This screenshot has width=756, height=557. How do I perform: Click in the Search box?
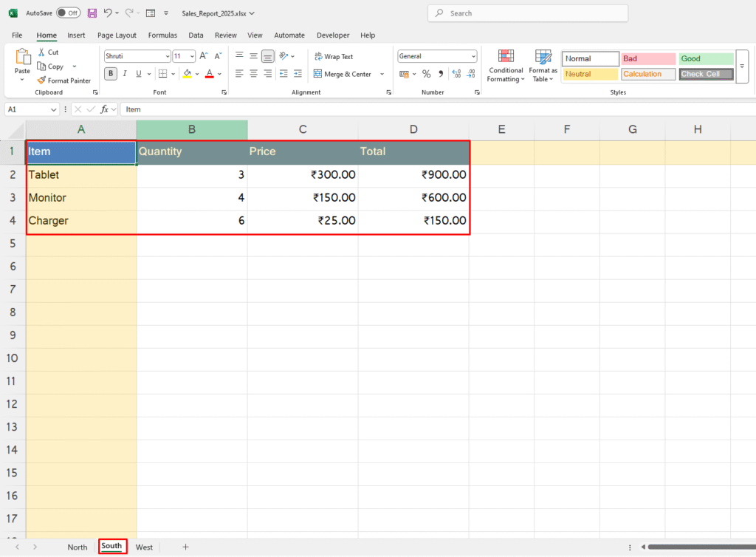click(528, 13)
